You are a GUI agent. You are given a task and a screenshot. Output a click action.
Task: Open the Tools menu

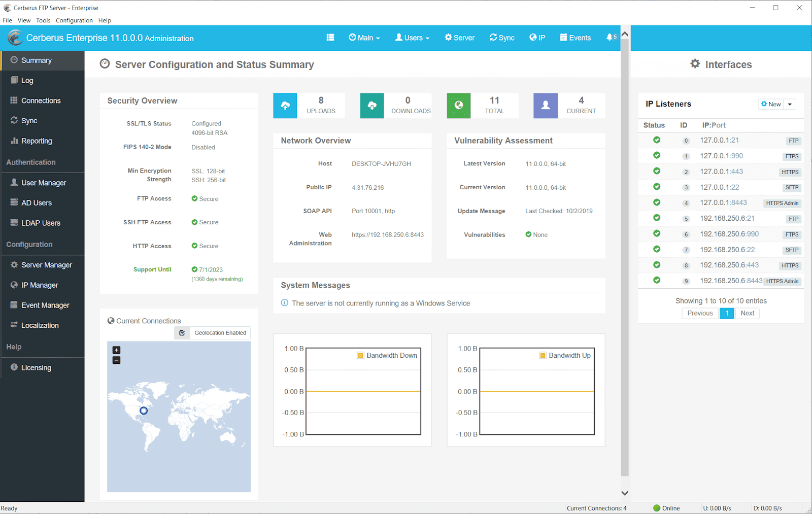tap(43, 20)
